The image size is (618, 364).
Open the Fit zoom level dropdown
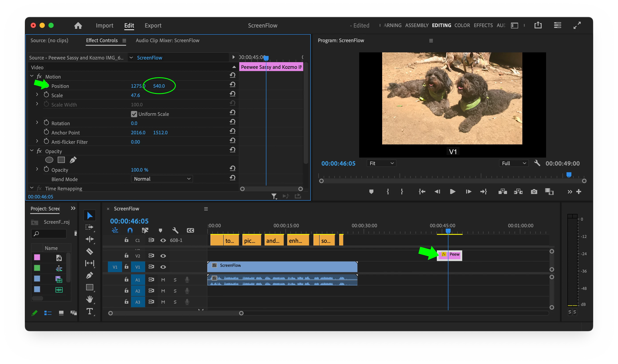381,163
